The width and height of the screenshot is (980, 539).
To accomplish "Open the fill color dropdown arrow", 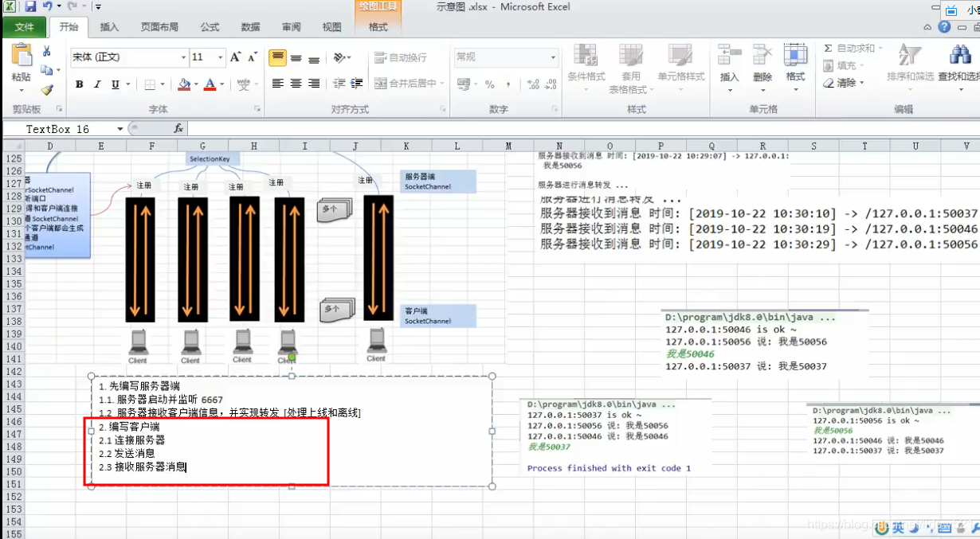I will 196,84.
